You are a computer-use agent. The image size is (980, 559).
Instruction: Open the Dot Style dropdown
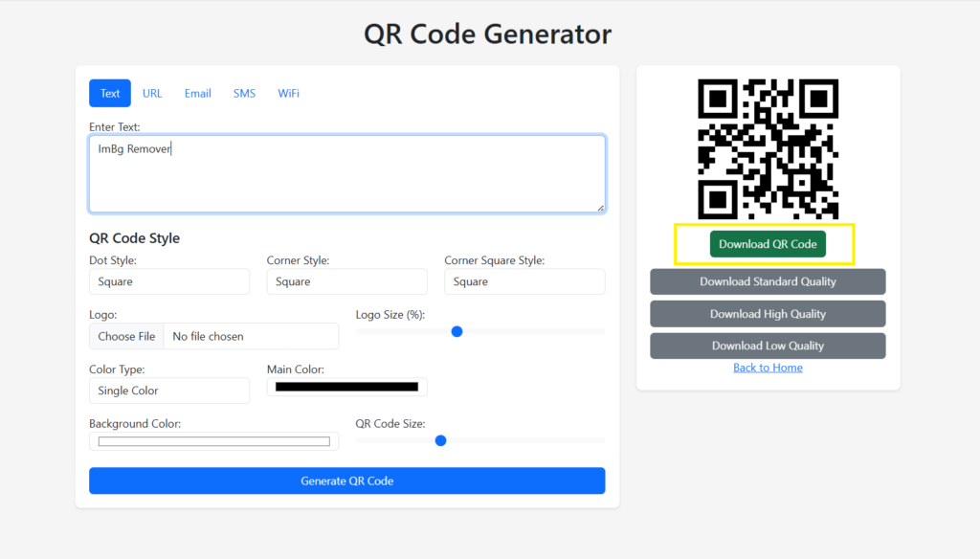(169, 281)
